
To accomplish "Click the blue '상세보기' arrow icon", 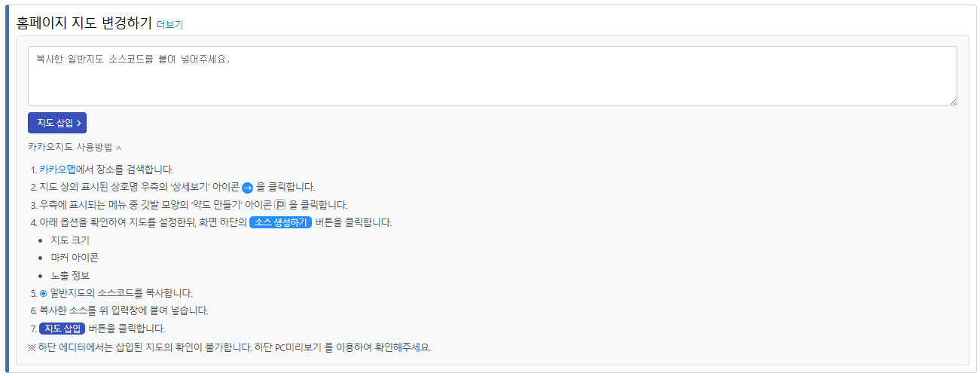I will (247, 187).
